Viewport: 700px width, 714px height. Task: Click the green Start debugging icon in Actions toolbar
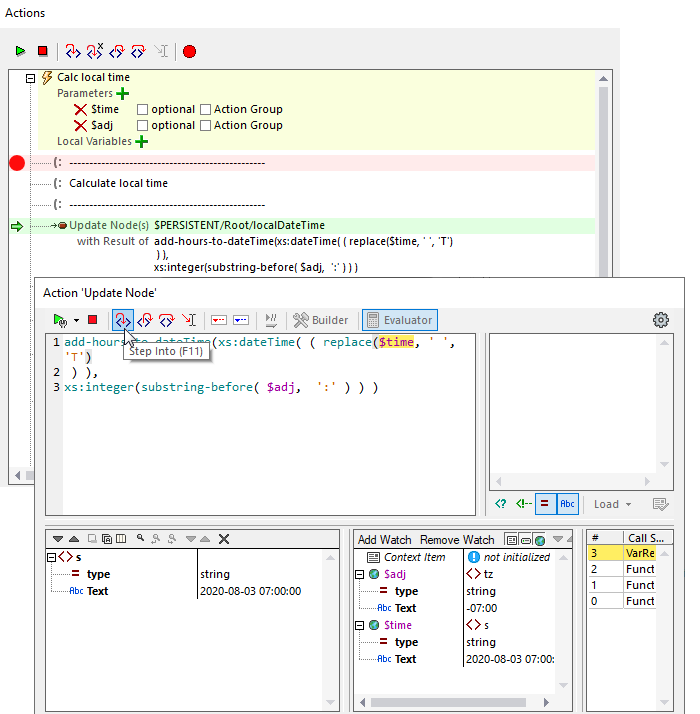point(20,51)
